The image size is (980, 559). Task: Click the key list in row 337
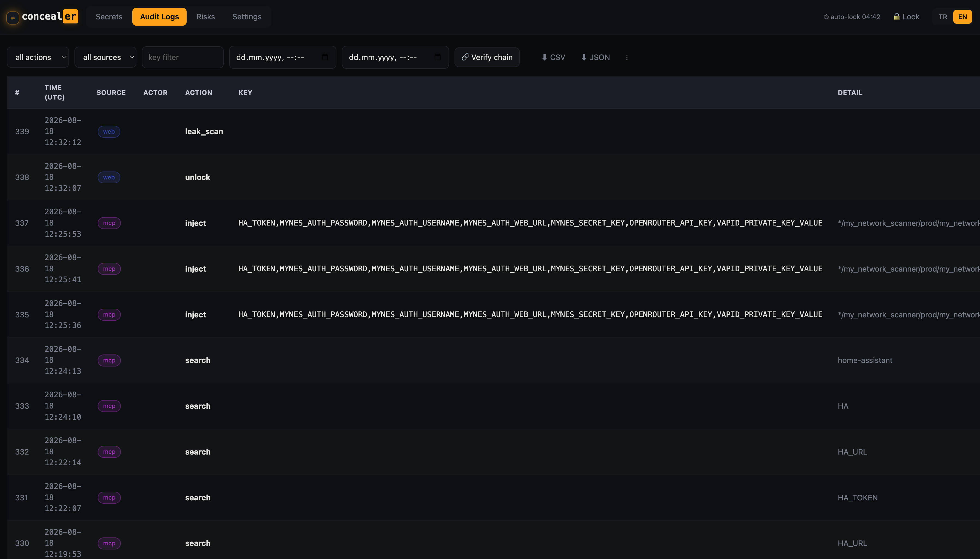[530, 223]
